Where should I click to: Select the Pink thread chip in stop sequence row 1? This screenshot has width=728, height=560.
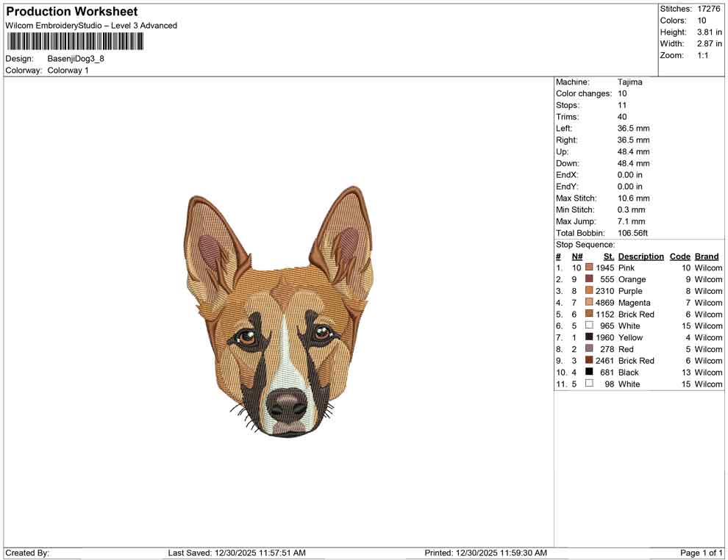click(x=588, y=268)
